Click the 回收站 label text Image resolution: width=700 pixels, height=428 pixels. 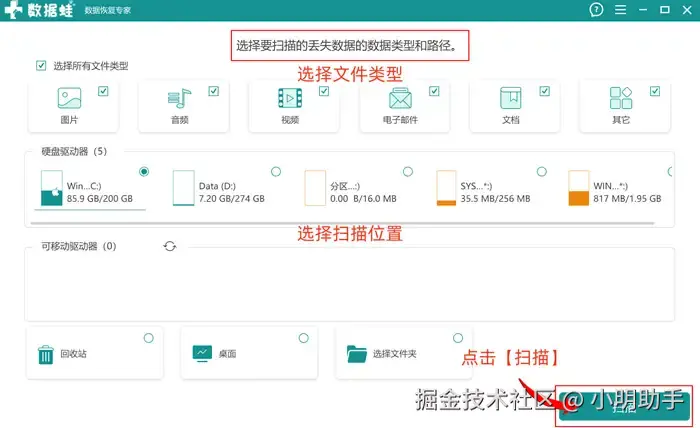(74, 354)
